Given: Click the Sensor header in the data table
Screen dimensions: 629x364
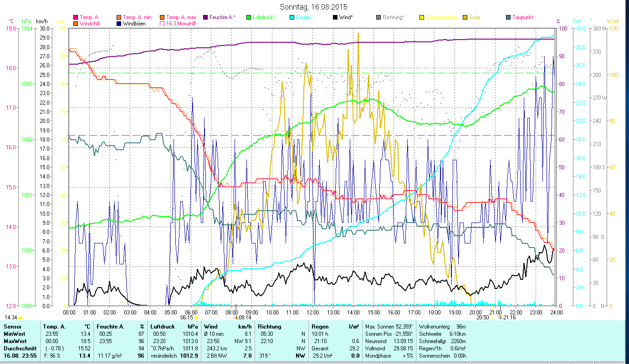Looking at the screenshot, I should 12,327.
